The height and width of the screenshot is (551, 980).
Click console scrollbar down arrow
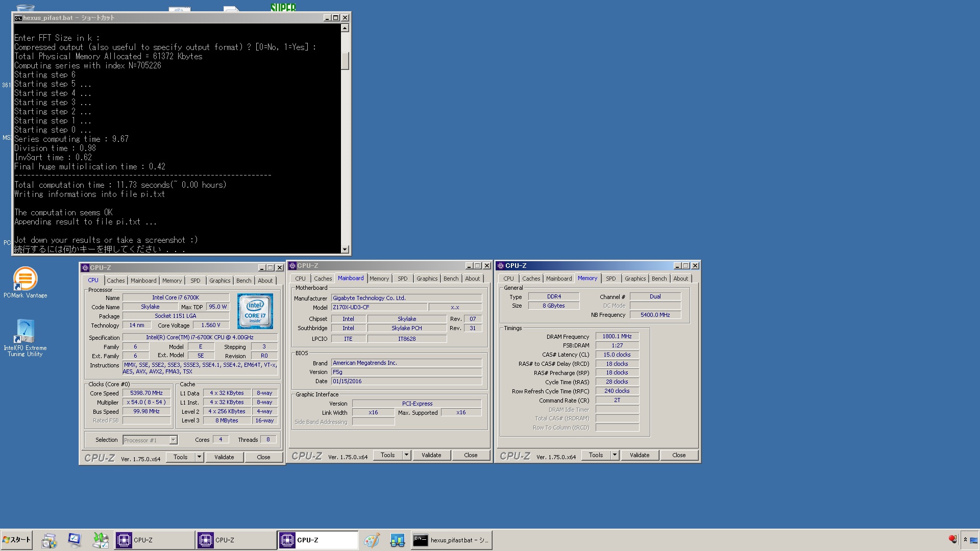click(345, 249)
